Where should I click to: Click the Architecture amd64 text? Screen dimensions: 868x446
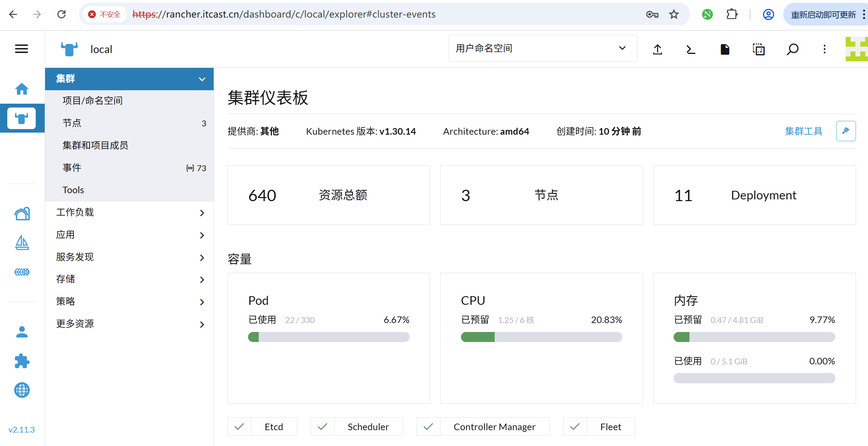(486, 131)
